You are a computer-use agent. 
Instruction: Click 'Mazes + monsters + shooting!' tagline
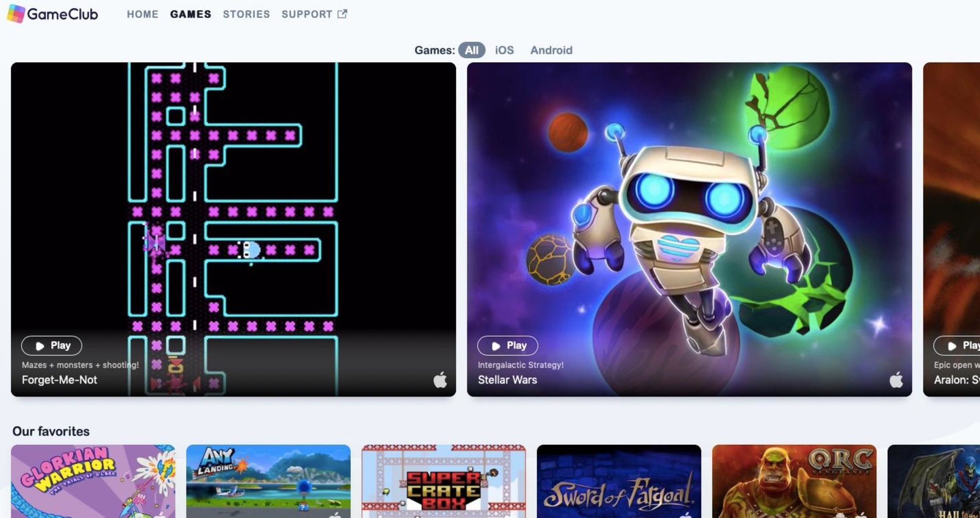(x=80, y=365)
